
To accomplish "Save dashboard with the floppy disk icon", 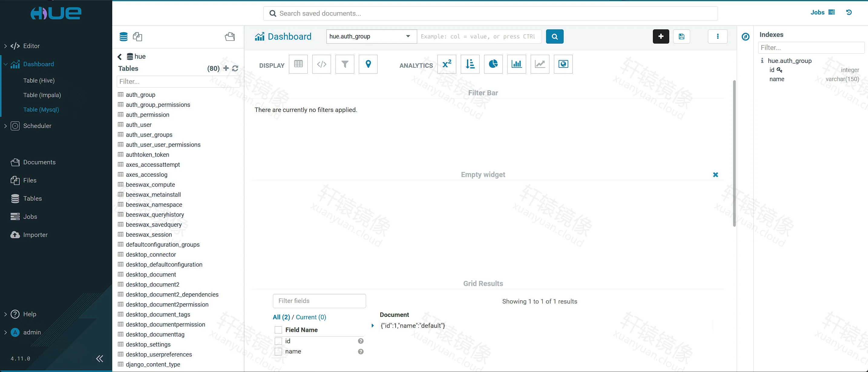I will pos(681,36).
